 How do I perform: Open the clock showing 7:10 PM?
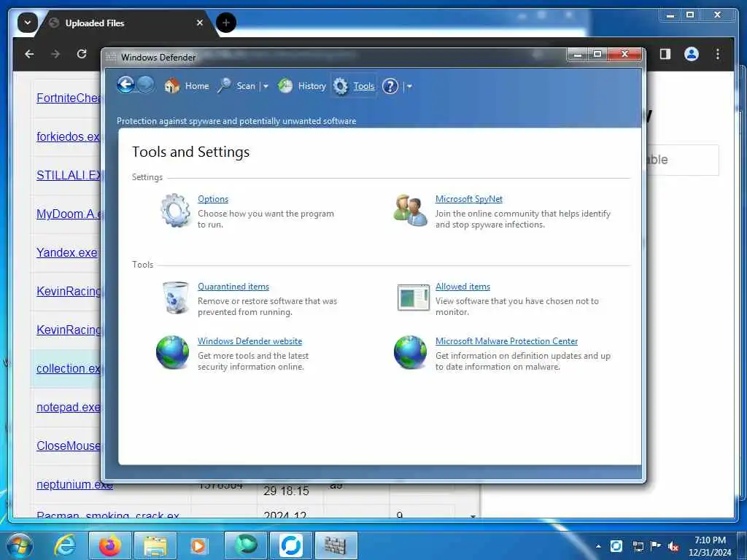pyautogui.click(x=710, y=546)
